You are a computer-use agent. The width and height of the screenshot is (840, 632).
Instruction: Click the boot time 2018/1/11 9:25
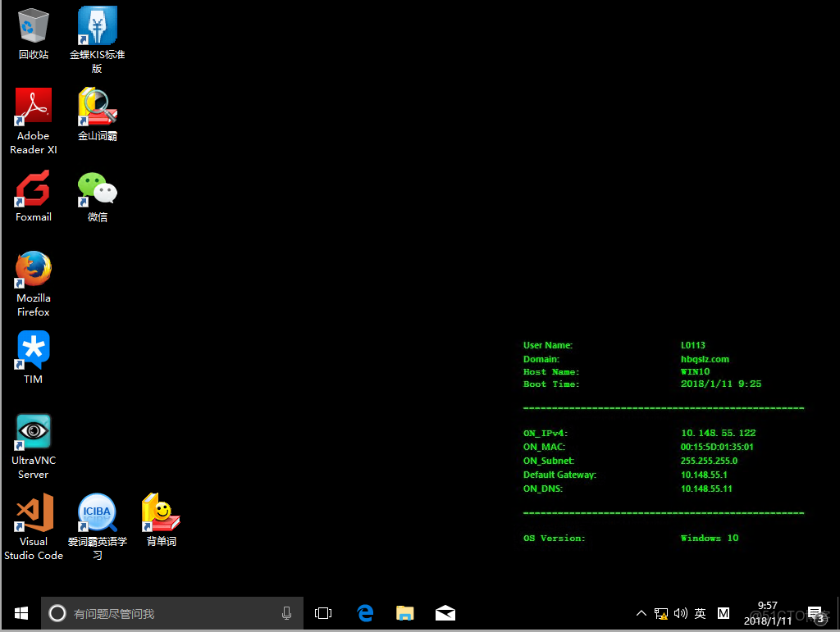[x=720, y=384]
